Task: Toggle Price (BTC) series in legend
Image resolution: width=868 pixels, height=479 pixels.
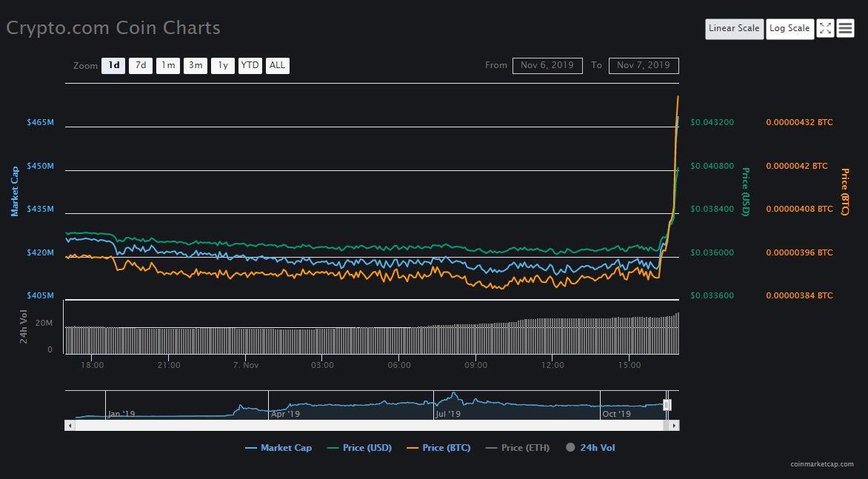Action: [438, 448]
